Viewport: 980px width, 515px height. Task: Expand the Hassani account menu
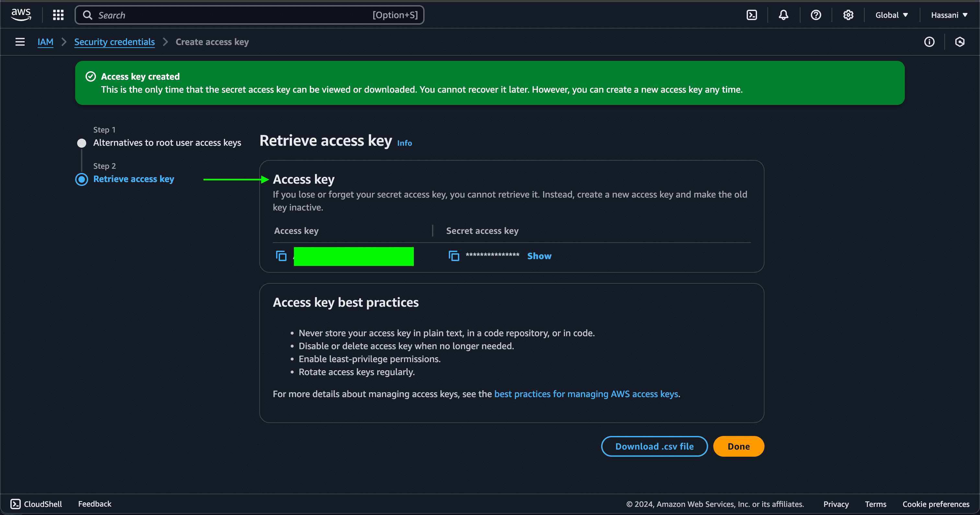949,15
